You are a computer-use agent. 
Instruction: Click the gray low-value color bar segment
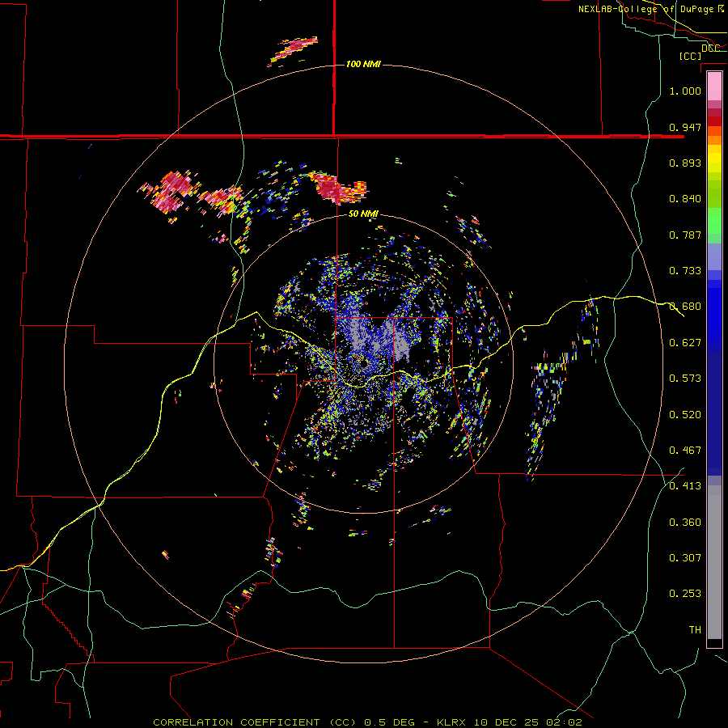coord(714,562)
